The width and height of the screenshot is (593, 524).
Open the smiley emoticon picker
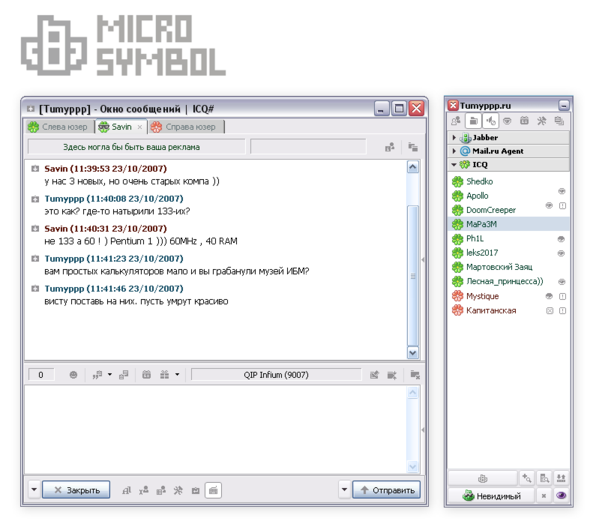73,375
